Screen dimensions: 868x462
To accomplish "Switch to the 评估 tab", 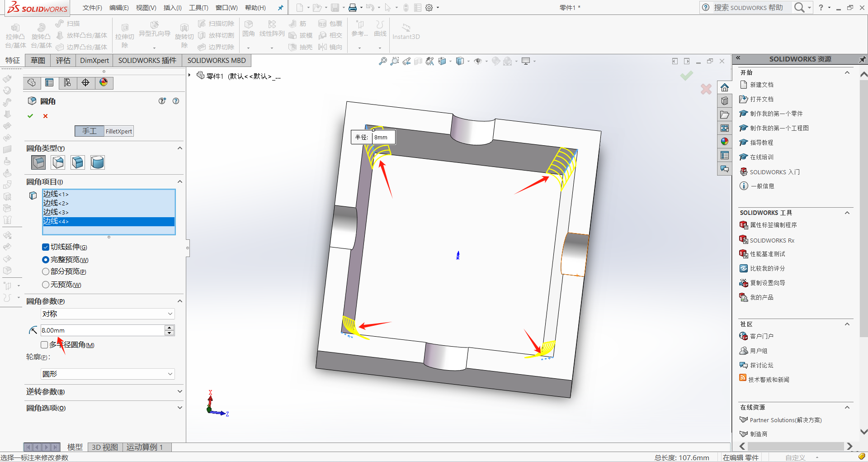I will (x=63, y=60).
